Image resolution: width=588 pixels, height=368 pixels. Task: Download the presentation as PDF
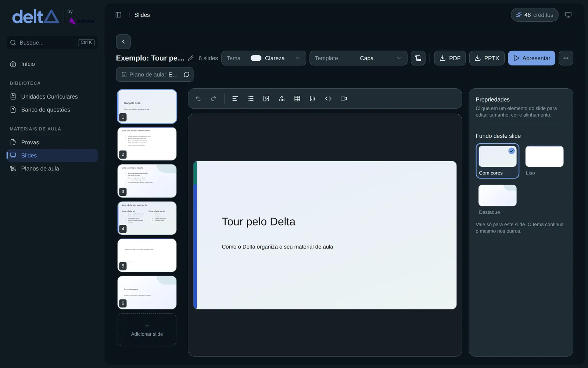point(450,58)
